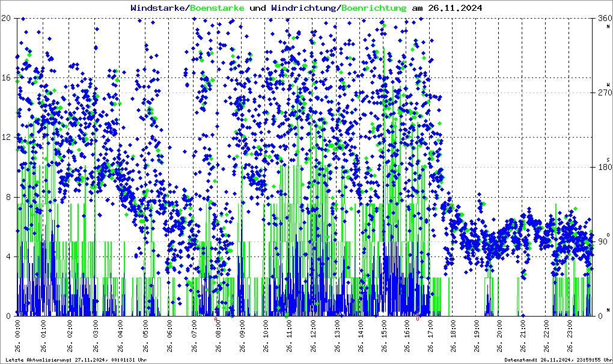Click the 20 value on left axis
This screenshot has width=613, height=364.
point(7,18)
